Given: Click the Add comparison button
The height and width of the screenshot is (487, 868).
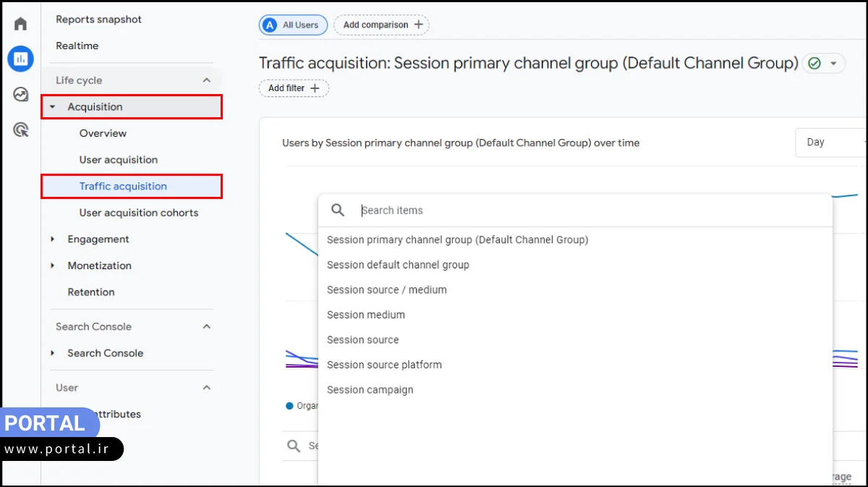Looking at the screenshot, I should tap(381, 25).
